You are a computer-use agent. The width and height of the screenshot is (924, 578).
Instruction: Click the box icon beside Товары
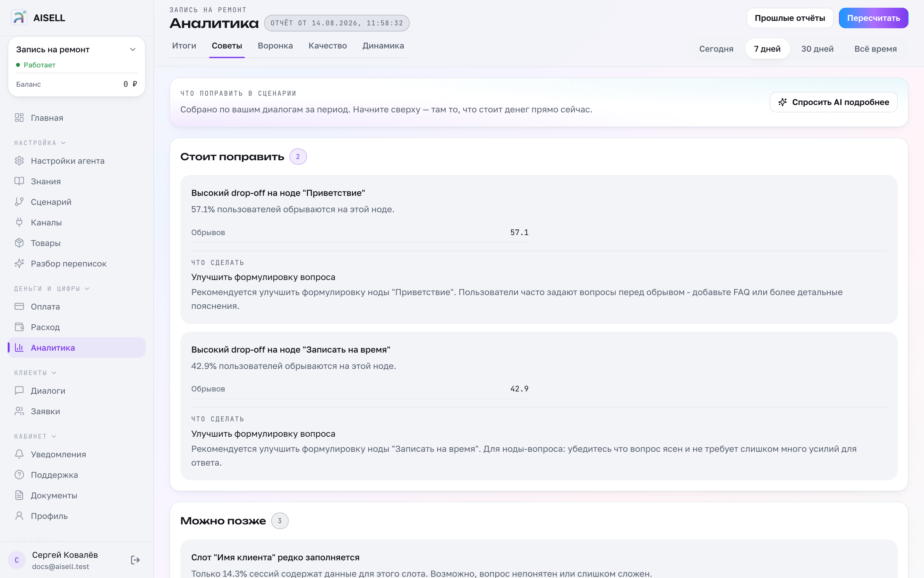[19, 243]
